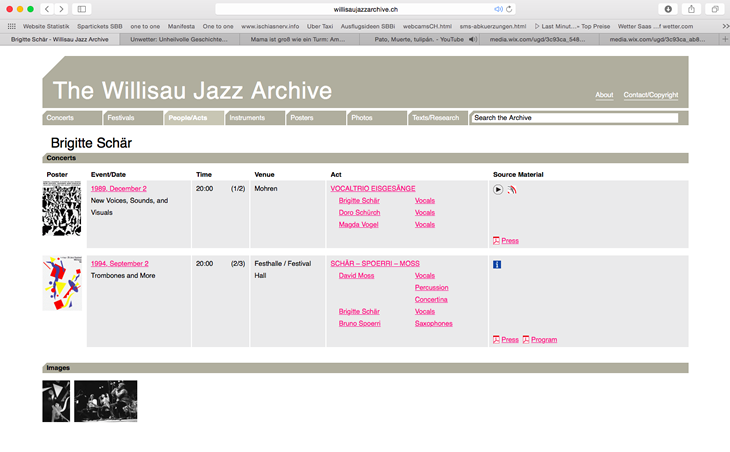The height and width of the screenshot is (452, 730).
Task: Open the Website Statistik bookmark
Action: [x=46, y=27]
